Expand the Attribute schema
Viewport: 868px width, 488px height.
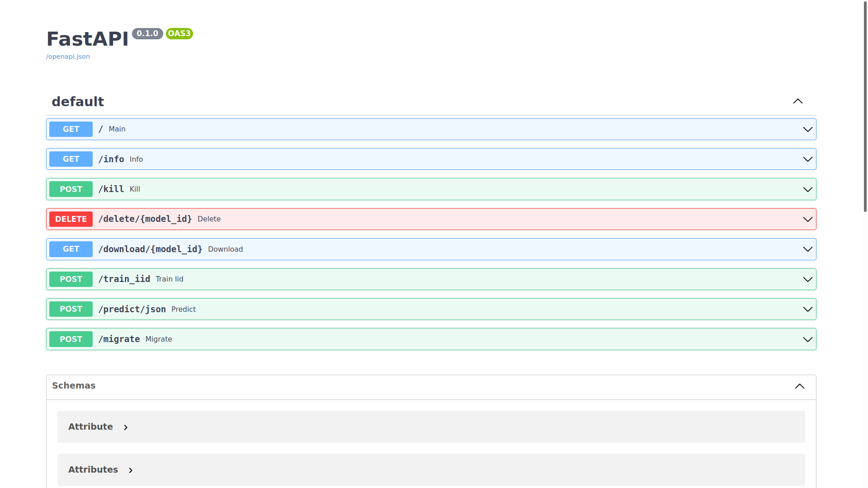431,427
